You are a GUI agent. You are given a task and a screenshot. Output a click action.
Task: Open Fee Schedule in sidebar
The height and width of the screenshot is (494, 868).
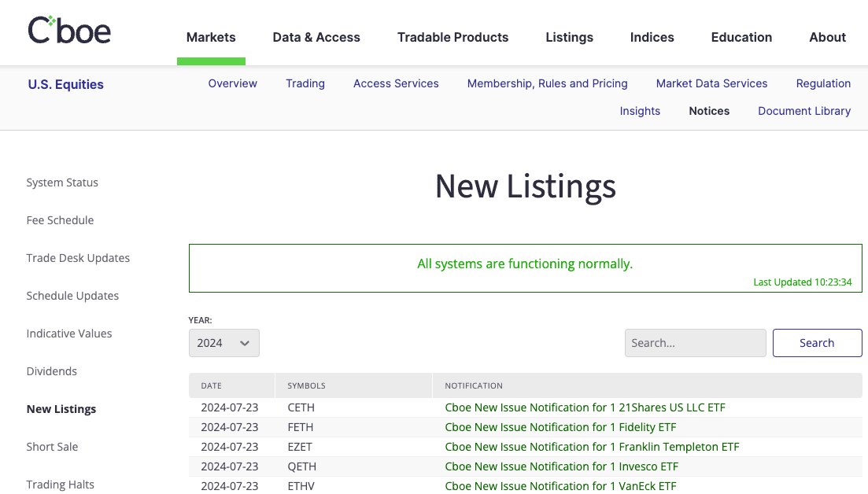tap(60, 220)
